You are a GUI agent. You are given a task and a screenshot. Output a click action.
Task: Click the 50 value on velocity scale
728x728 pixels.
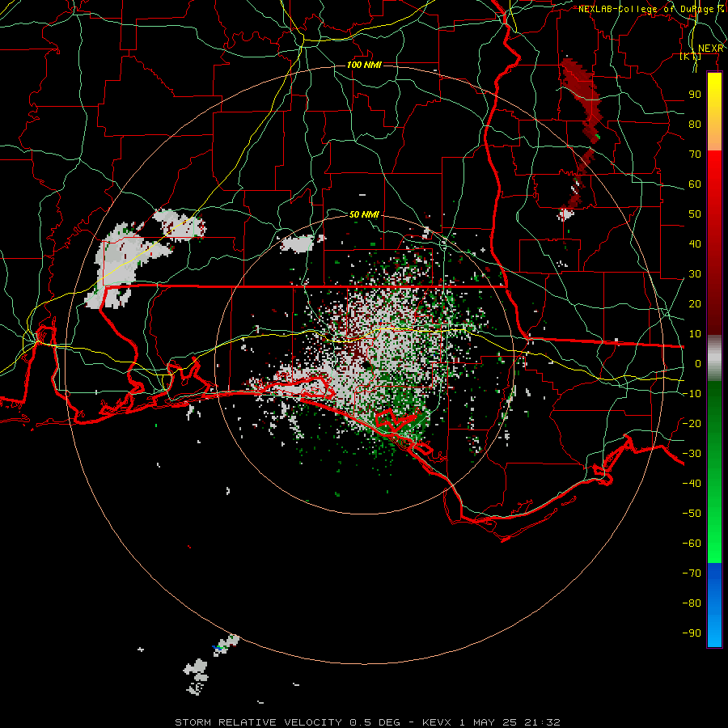click(x=695, y=214)
